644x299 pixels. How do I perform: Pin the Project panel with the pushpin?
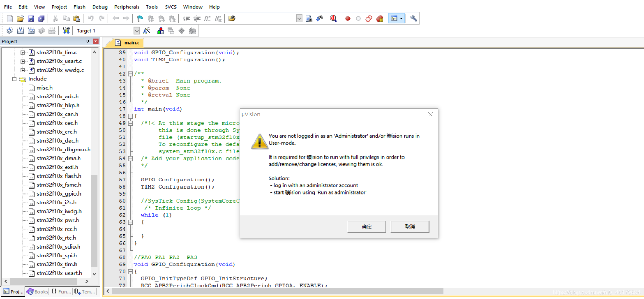click(x=88, y=41)
